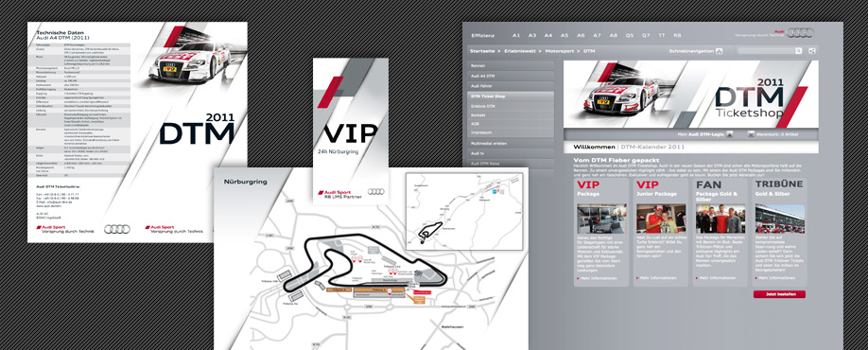Viewport: 868px width, 350px height.
Task: Select the A7 model in top navigation
Action: coord(597,35)
